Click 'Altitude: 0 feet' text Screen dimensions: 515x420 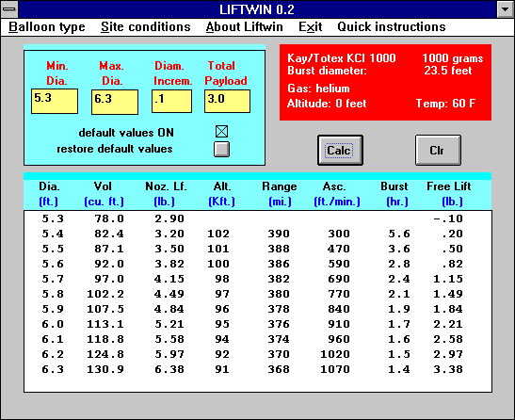pos(327,104)
